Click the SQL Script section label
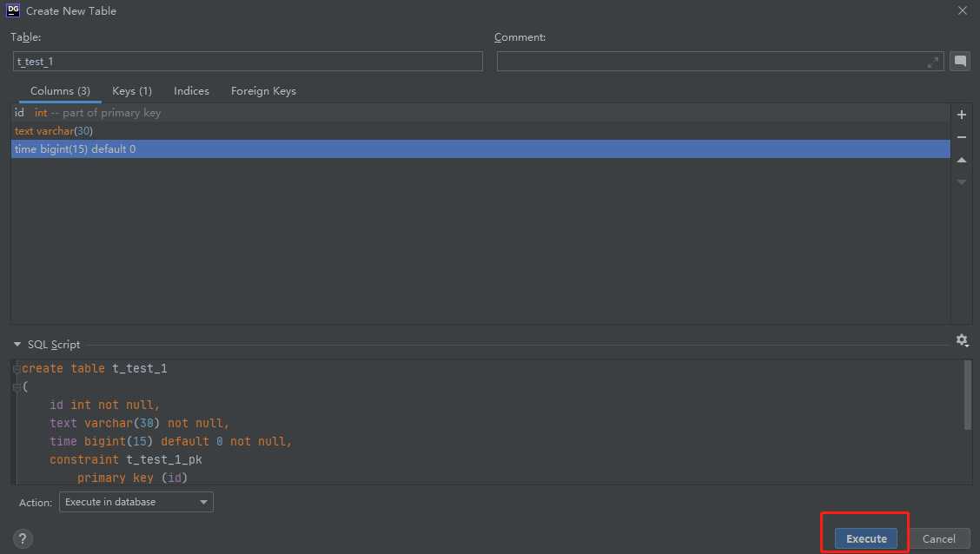This screenshot has width=980, height=554. pos(54,344)
